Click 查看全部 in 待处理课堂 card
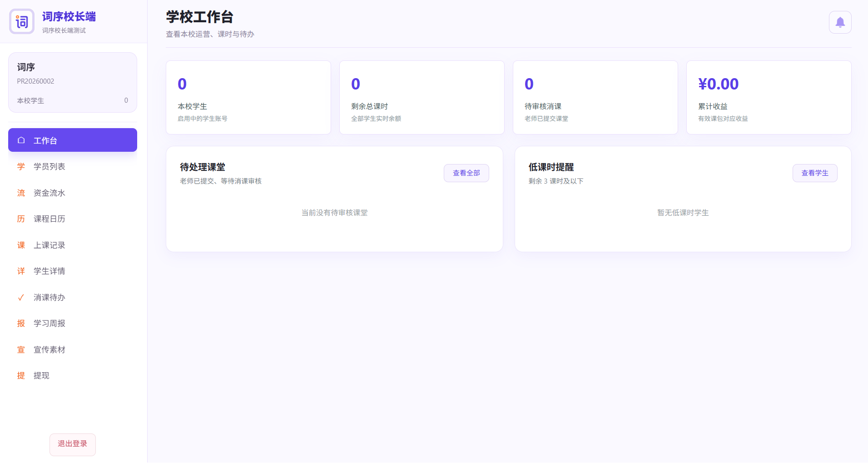 pos(466,173)
